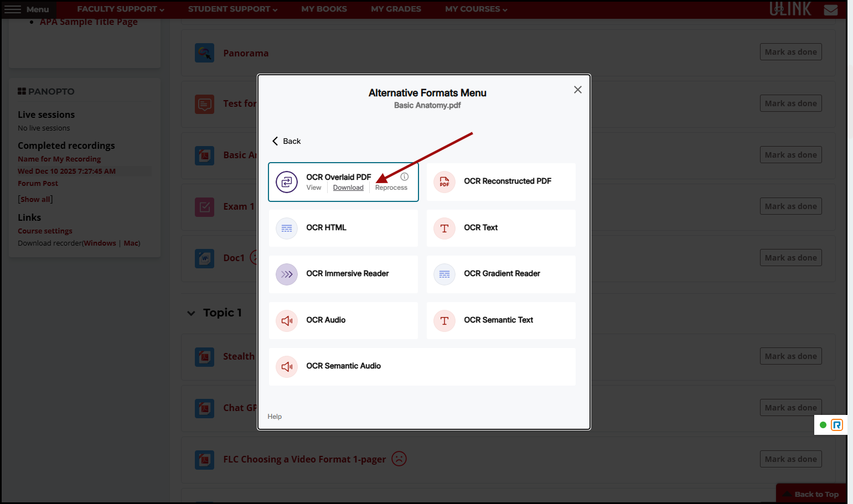Open info icon for OCR Overlaid PDF

pos(405,176)
